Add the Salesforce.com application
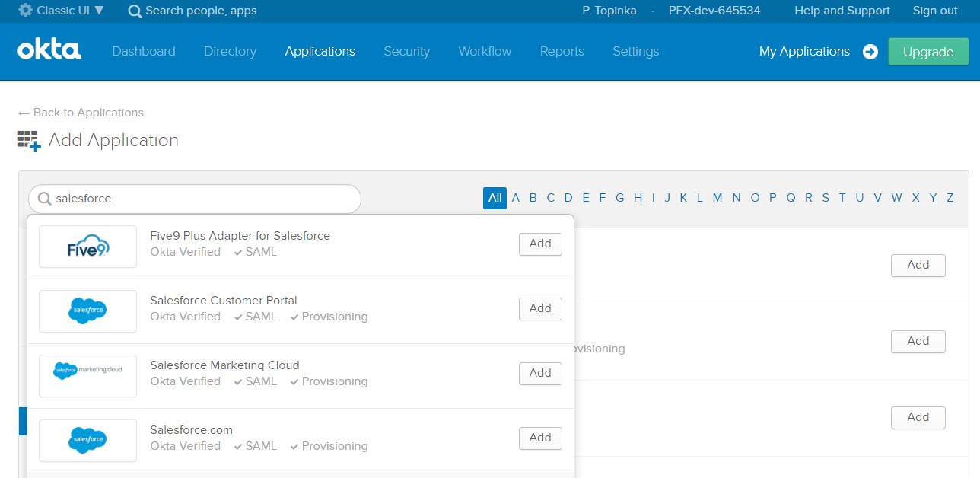Screen dimensions: 980x478 pyautogui.click(x=540, y=438)
